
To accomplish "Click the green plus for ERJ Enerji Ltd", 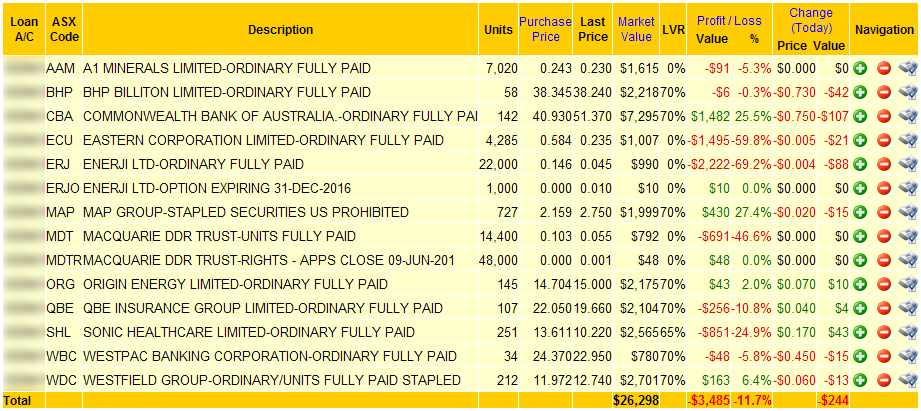I will (860, 164).
